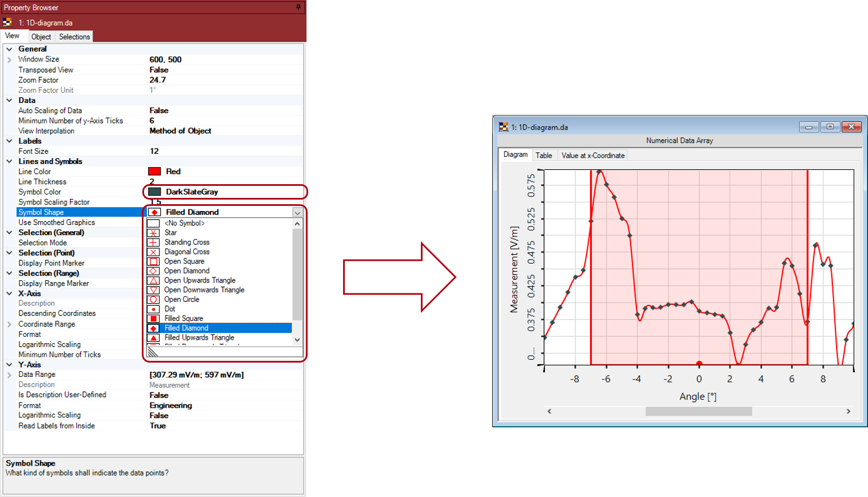This screenshot has height=497, width=868.
Task: Click the Display Range Marker property
Action: tap(54, 284)
